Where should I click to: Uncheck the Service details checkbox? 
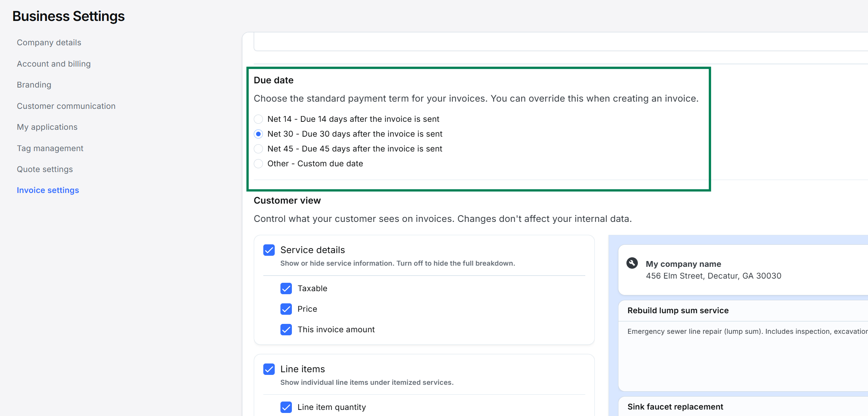269,250
